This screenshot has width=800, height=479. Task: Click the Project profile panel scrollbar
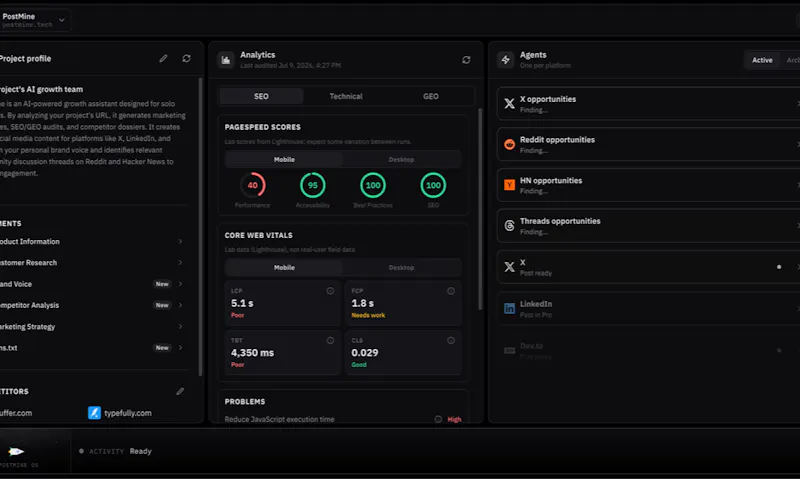point(200,227)
